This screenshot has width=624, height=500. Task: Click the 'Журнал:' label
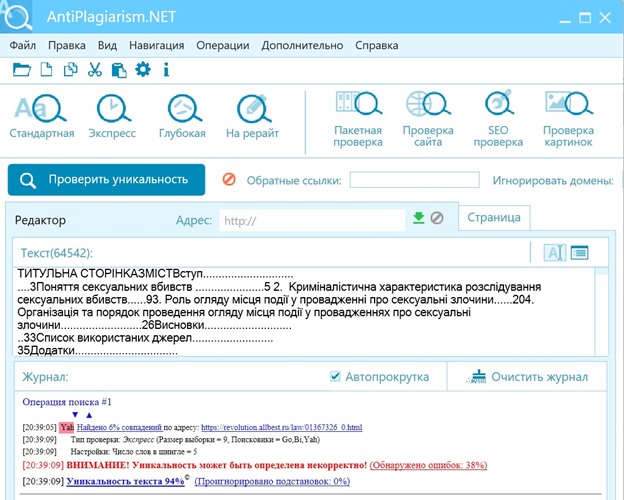click(x=45, y=377)
